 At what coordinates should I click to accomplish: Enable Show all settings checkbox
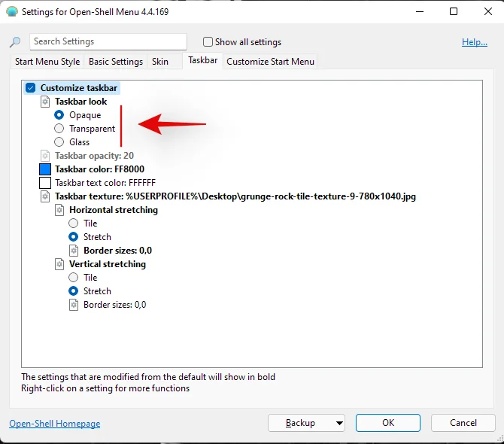(208, 42)
